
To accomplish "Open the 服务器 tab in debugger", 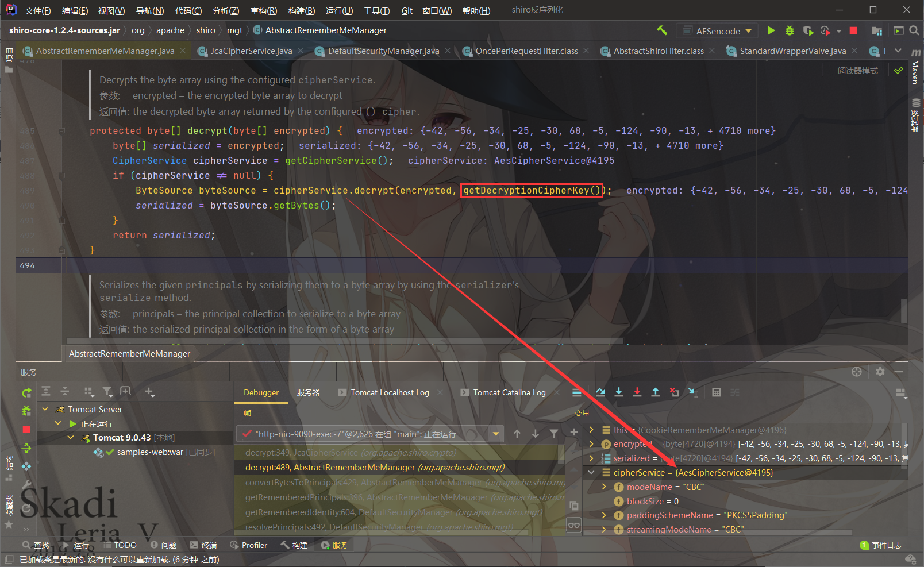I will point(308,392).
